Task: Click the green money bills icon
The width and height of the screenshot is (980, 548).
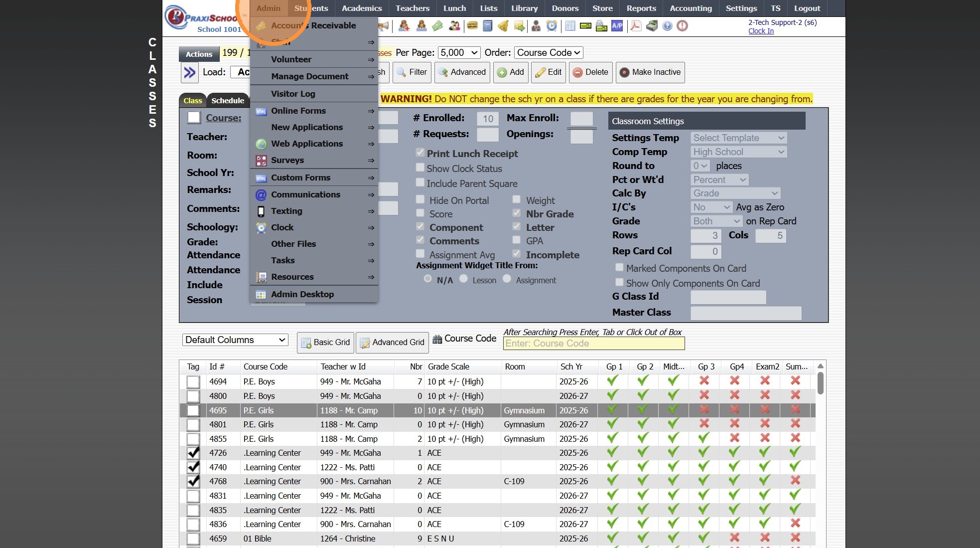Action: 437,25
